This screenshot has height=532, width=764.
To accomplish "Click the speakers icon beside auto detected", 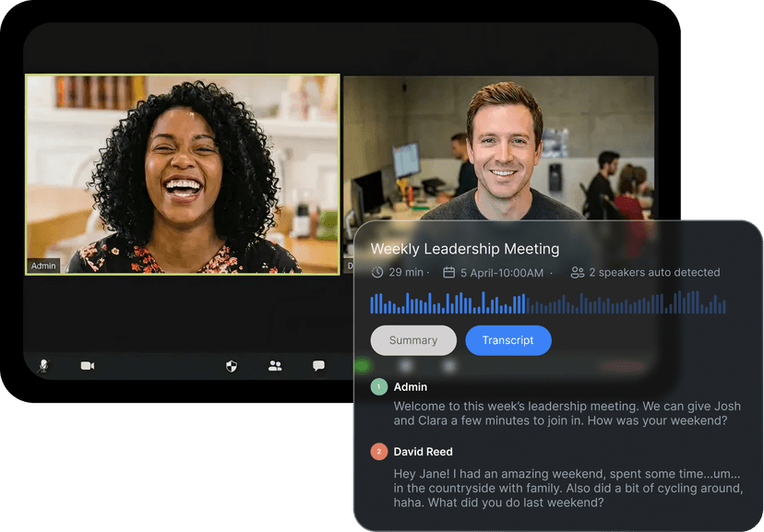I will pos(578,273).
